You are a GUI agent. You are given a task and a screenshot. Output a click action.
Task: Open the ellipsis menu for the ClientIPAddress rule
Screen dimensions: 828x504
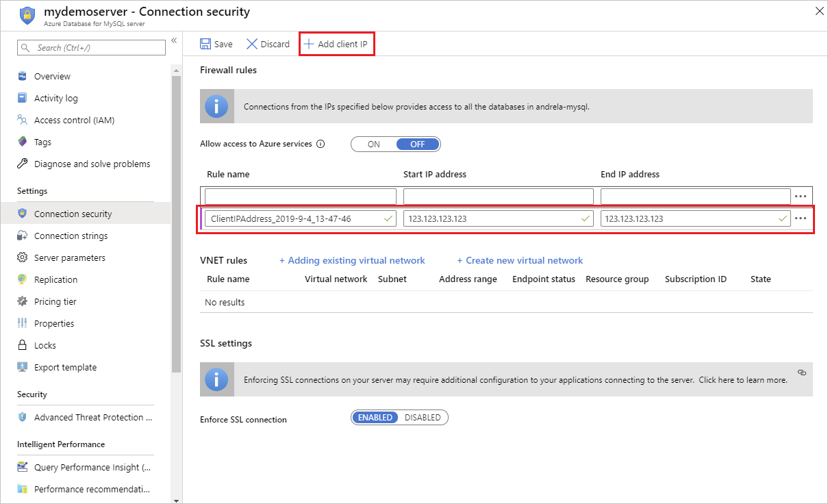[x=800, y=218]
